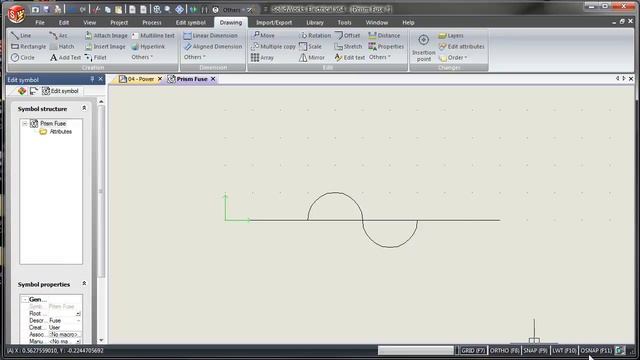Toggle LWT (F10) line weight

coord(564,351)
